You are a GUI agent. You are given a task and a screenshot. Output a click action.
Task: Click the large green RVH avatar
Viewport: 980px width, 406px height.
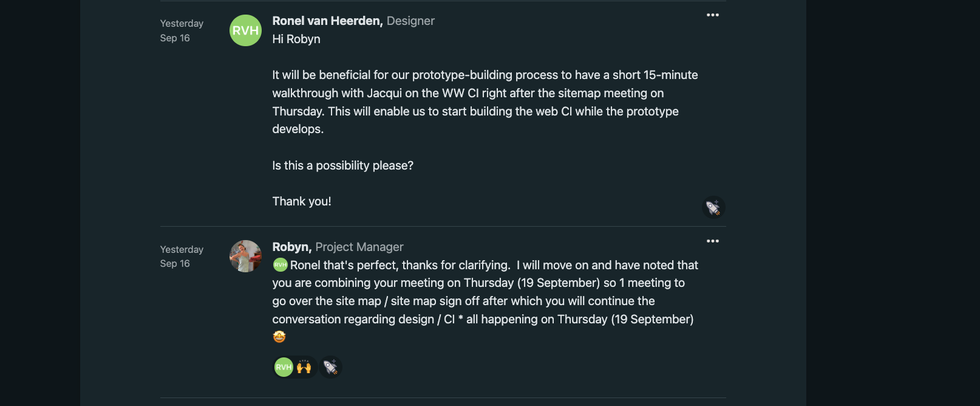click(x=245, y=30)
